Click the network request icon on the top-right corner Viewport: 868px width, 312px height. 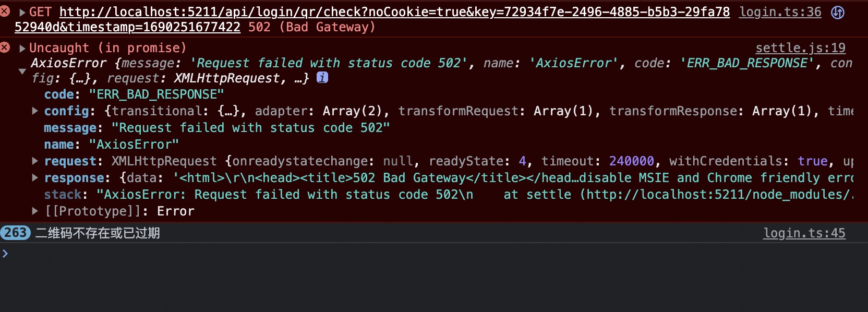[x=839, y=11]
